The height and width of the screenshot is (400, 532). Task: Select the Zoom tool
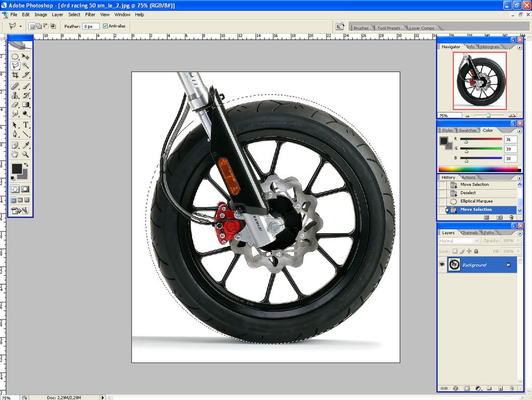point(25,154)
